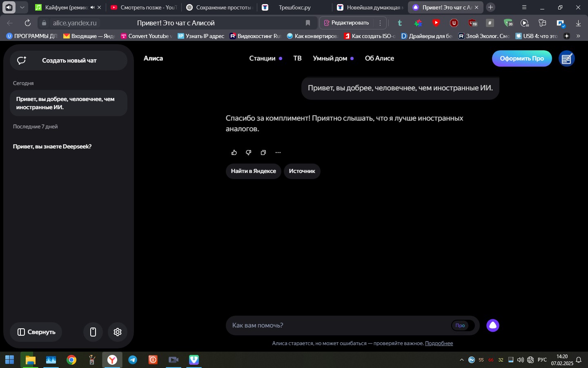Toggle the Про mode switch in input box
588x368 pixels.
click(x=463, y=325)
